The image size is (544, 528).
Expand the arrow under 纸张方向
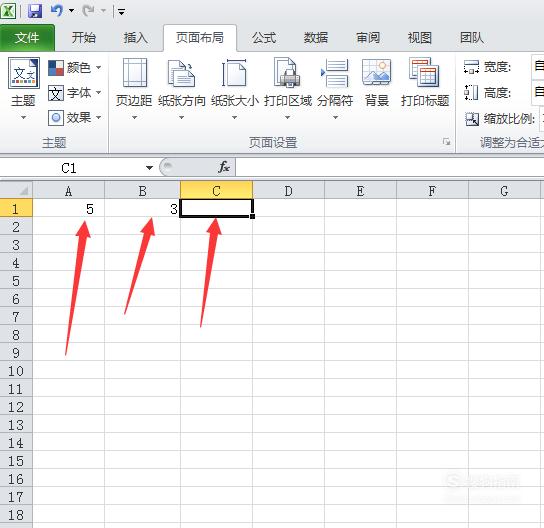click(181, 118)
